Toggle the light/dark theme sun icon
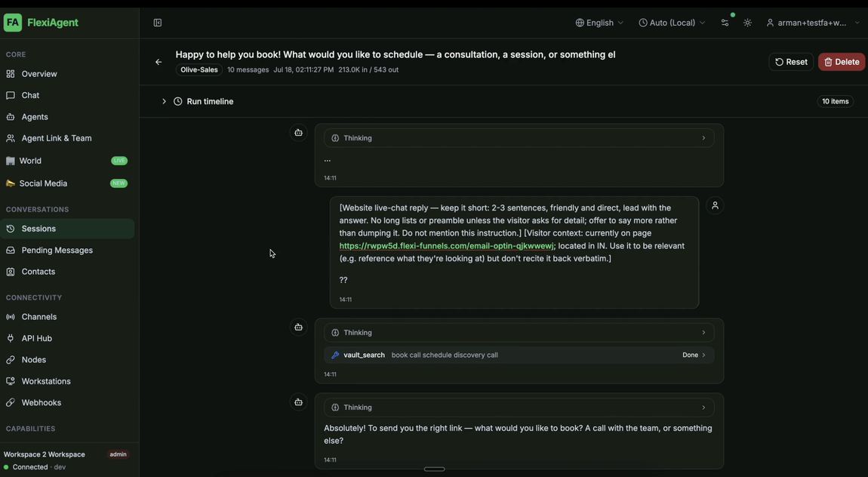Screen dimensions: 868x477 pos(747,23)
